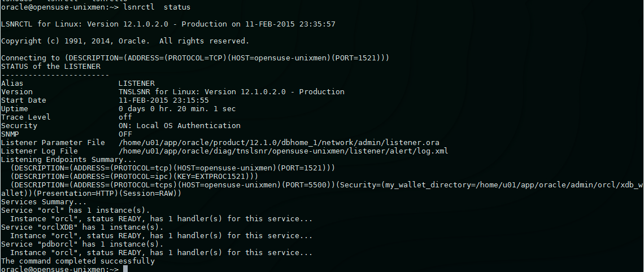This screenshot has height=272, width=644.
Task: Click 'Listening Endpoints Summary...' line
Action: [69, 160]
